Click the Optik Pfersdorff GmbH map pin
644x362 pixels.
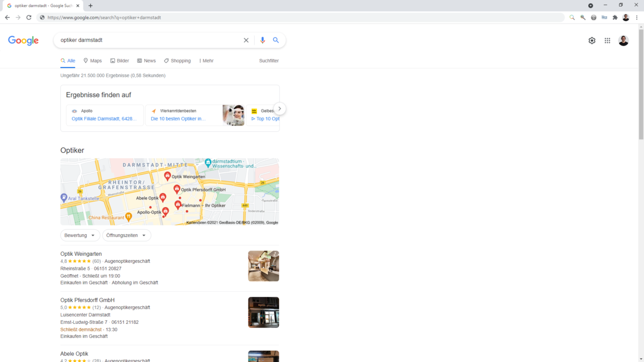pyautogui.click(x=177, y=189)
